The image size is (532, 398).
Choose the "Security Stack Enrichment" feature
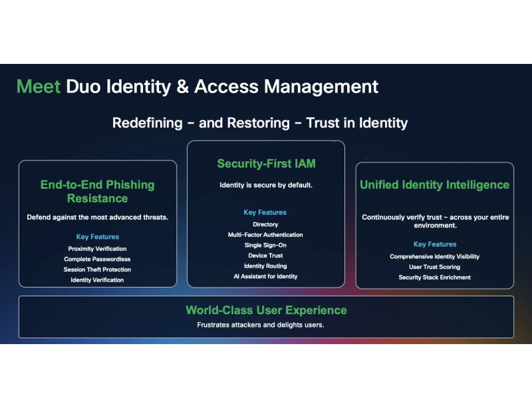(434, 278)
